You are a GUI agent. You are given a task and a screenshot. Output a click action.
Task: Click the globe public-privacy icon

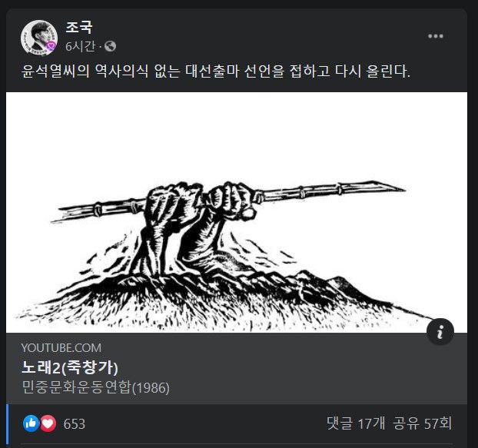click(x=110, y=46)
